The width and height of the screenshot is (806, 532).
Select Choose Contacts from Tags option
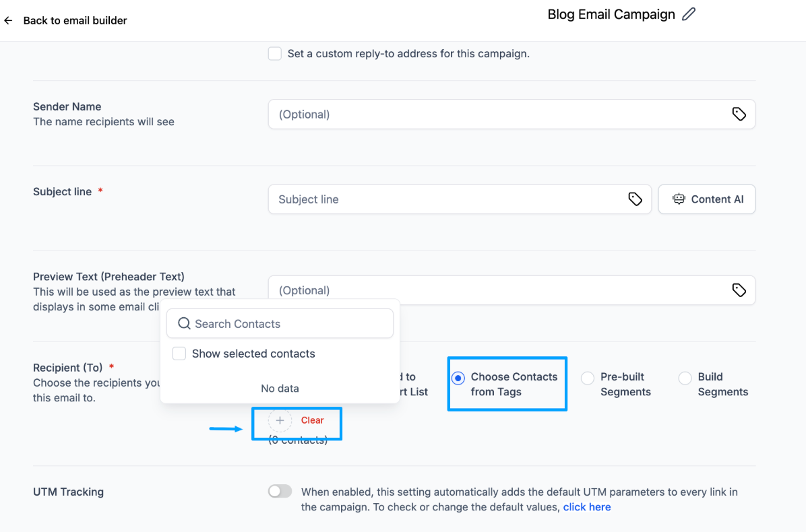coord(458,378)
